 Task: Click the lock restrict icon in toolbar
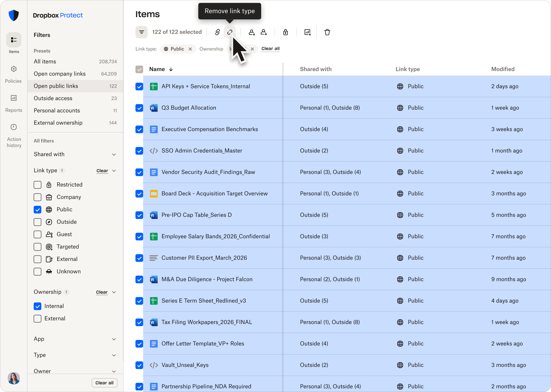pos(286,32)
